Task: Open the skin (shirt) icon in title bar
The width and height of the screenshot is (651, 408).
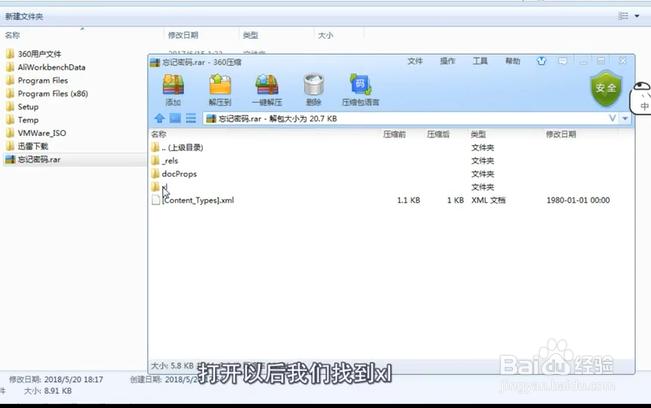Action: [541, 61]
